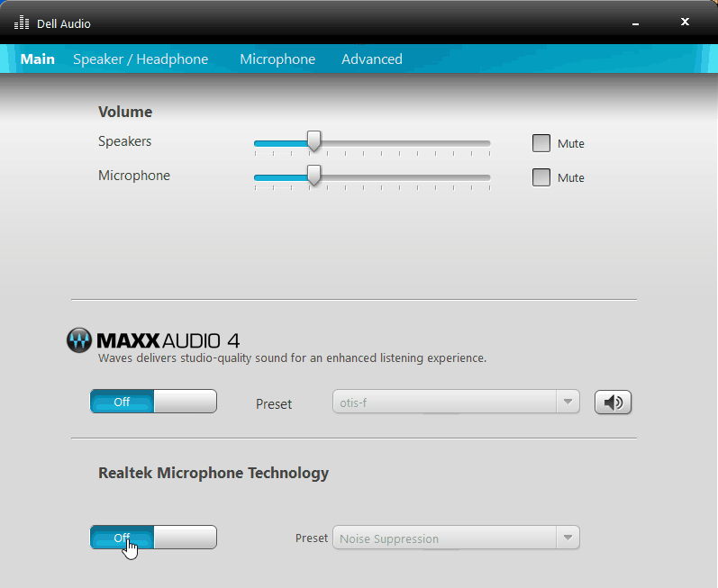Open the otis-f preset dropdown
718x588 pixels.
[x=456, y=402]
